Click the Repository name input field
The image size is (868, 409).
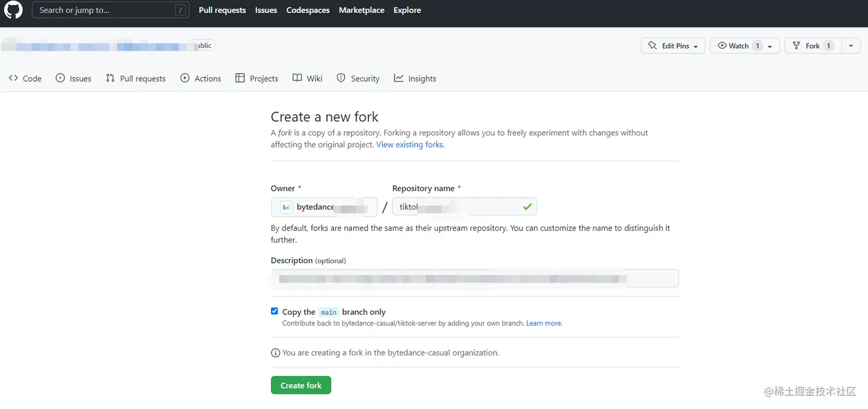tap(459, 207)
